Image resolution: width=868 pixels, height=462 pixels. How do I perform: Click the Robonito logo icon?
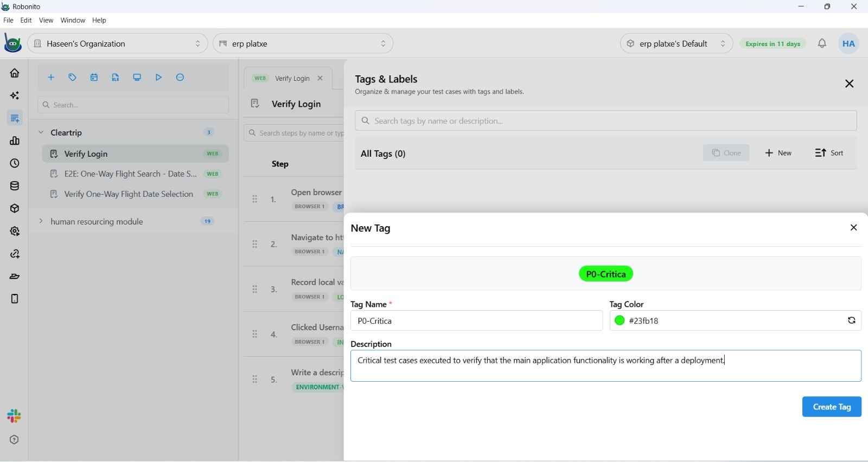point(12,43)
